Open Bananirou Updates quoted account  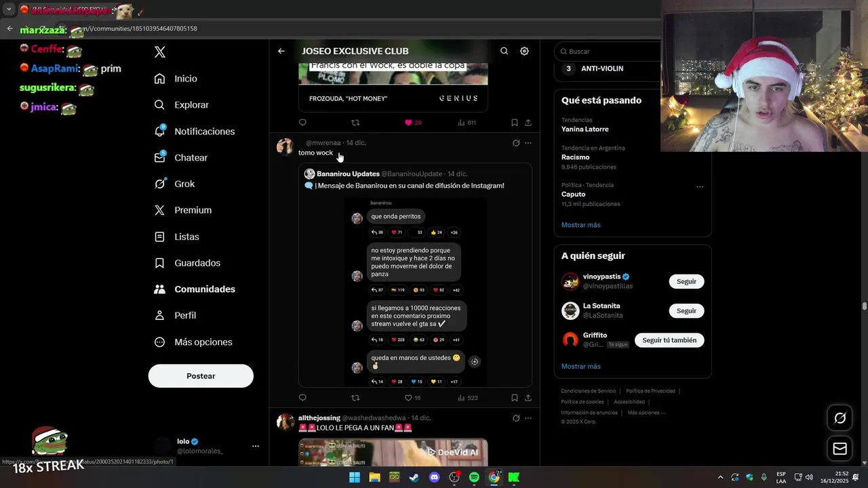point(348,174)
